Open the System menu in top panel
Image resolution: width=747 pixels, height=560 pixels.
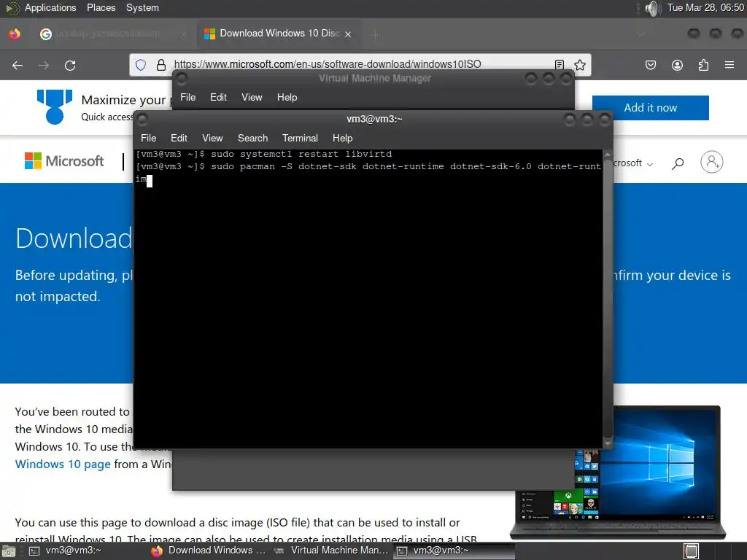coord(142,7)
